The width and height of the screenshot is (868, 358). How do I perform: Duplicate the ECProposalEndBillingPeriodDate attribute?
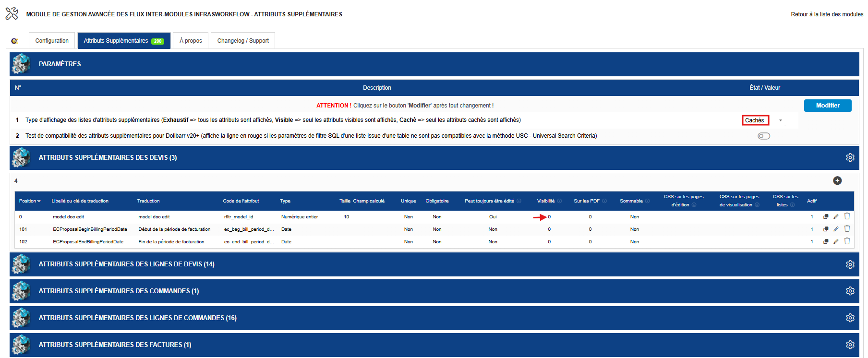click(826, 241)
